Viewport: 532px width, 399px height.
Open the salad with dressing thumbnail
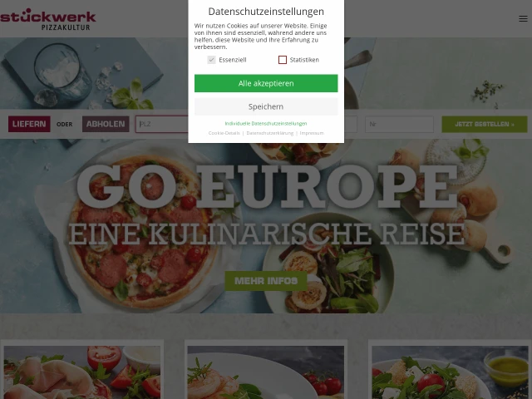point(450,372)
